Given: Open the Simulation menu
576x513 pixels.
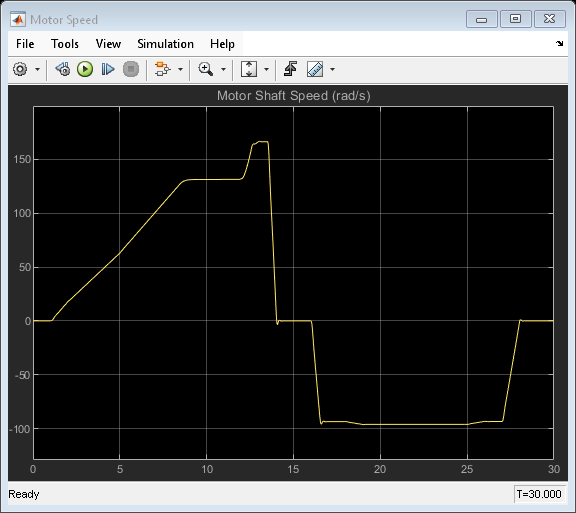Looking at the screenshot, I should coord(165,44).
